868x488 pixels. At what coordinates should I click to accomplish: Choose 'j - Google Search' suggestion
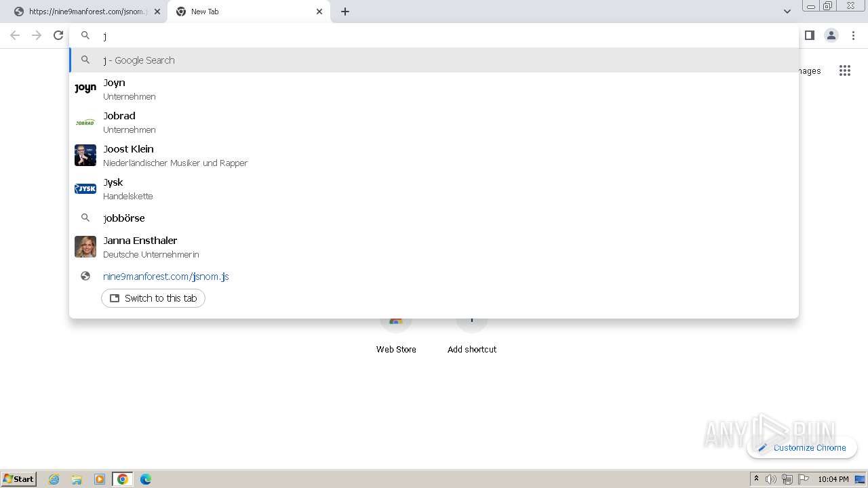[x=434, y=60]
